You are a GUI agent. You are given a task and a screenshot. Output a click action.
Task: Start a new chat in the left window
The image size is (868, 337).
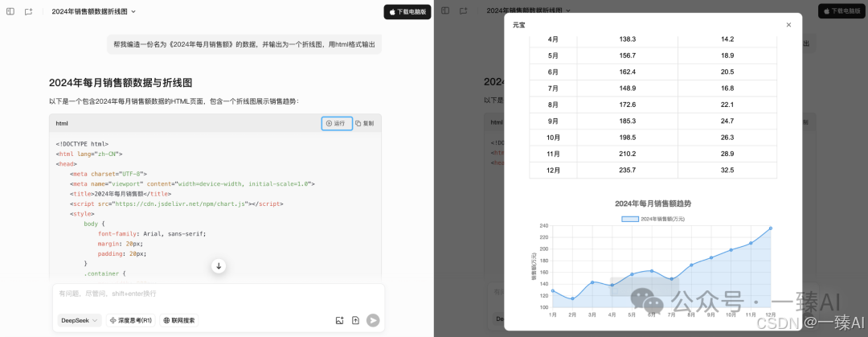pyautogui.click(x=28, y=11)
